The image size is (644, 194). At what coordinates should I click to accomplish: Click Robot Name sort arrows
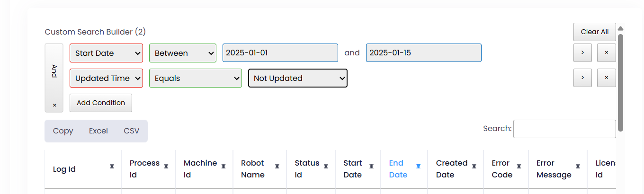tap(277, 167)
